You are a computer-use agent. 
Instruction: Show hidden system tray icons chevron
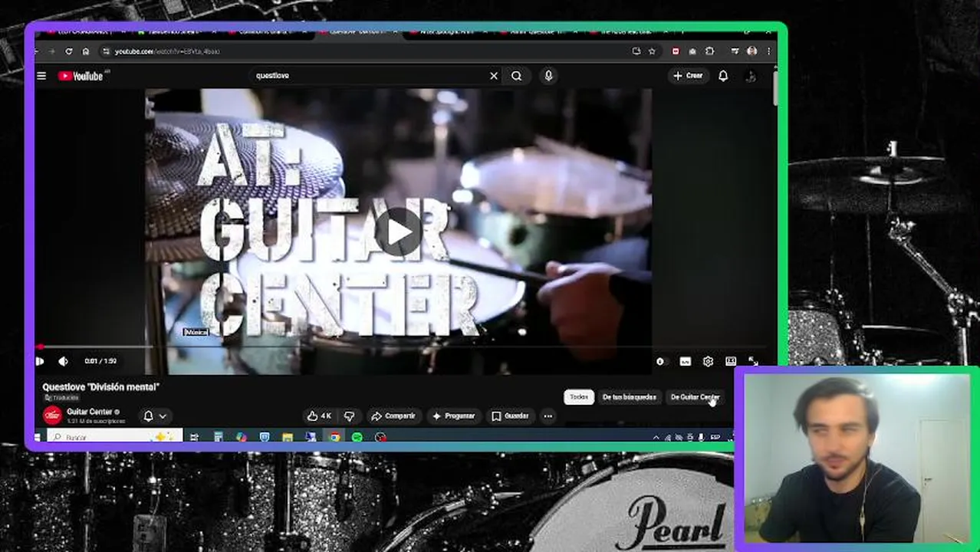coord(656,438)
